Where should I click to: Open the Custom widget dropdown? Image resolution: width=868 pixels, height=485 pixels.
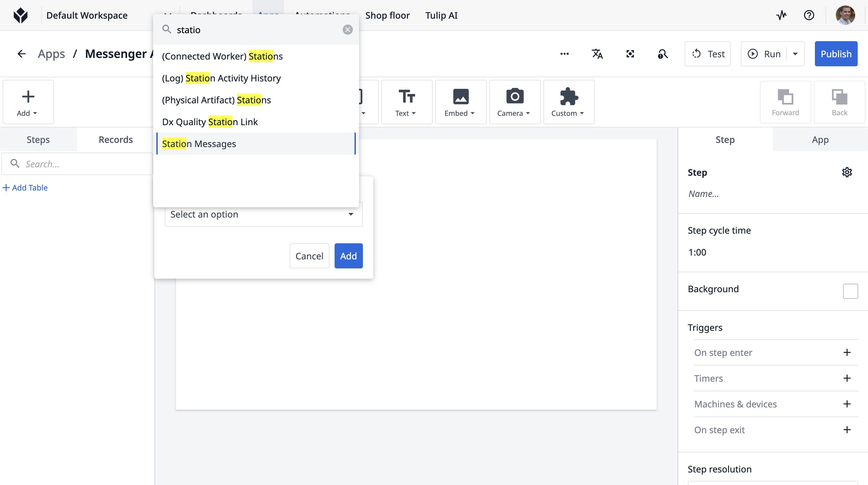click(x=568, y=102)
